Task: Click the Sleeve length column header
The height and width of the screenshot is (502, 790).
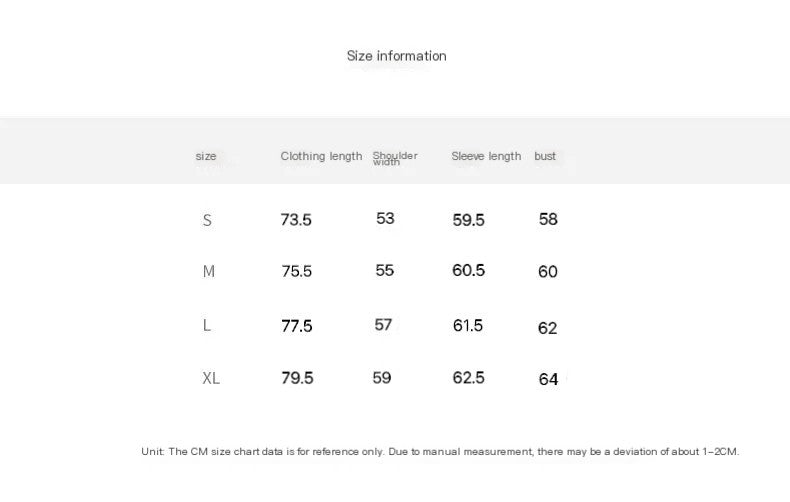Action: [x=486, y=156]
